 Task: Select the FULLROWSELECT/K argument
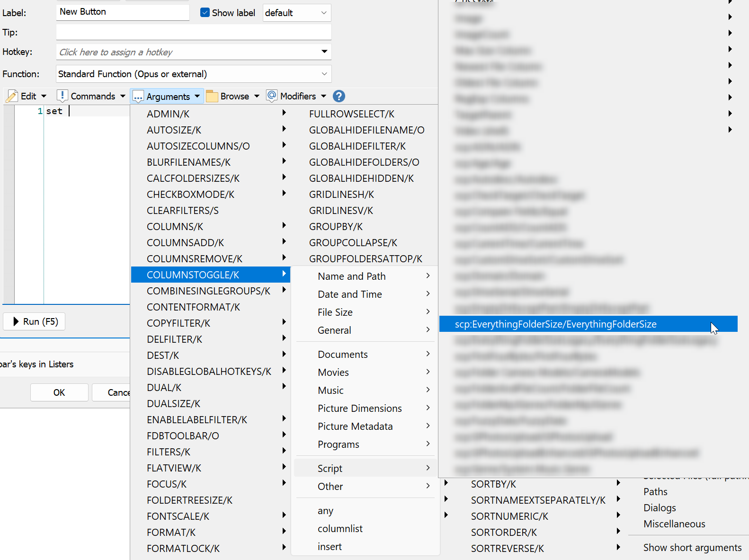pos(352,114)
